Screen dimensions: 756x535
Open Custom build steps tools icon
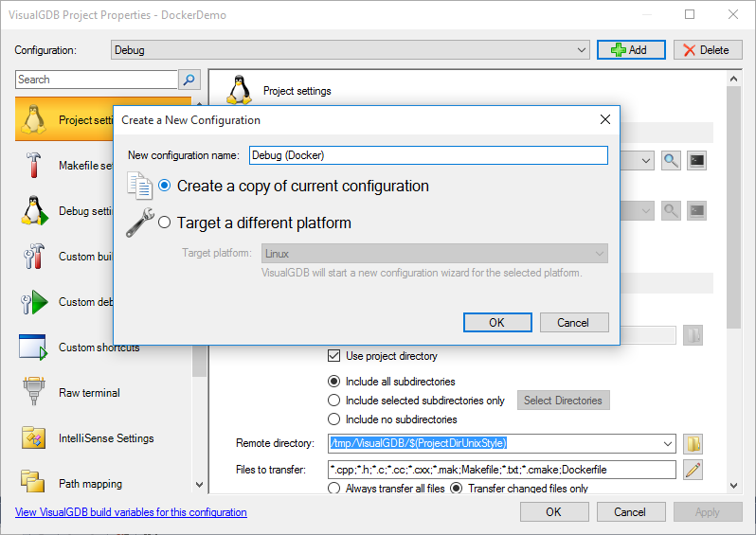click(x=34, y=256)
